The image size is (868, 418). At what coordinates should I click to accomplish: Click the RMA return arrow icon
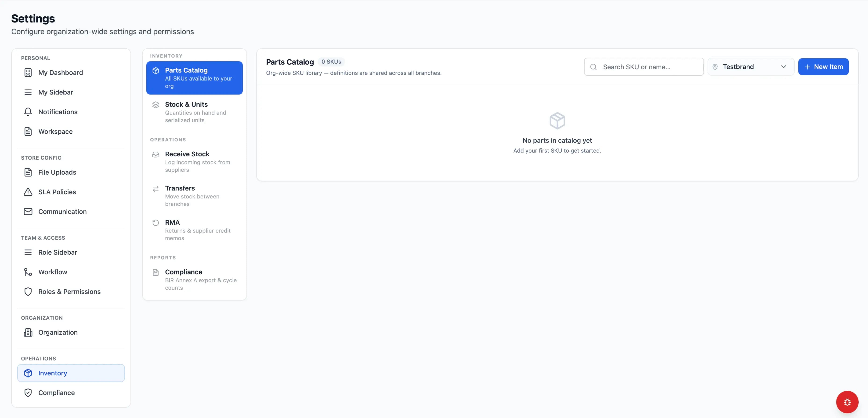pos(156,223)
